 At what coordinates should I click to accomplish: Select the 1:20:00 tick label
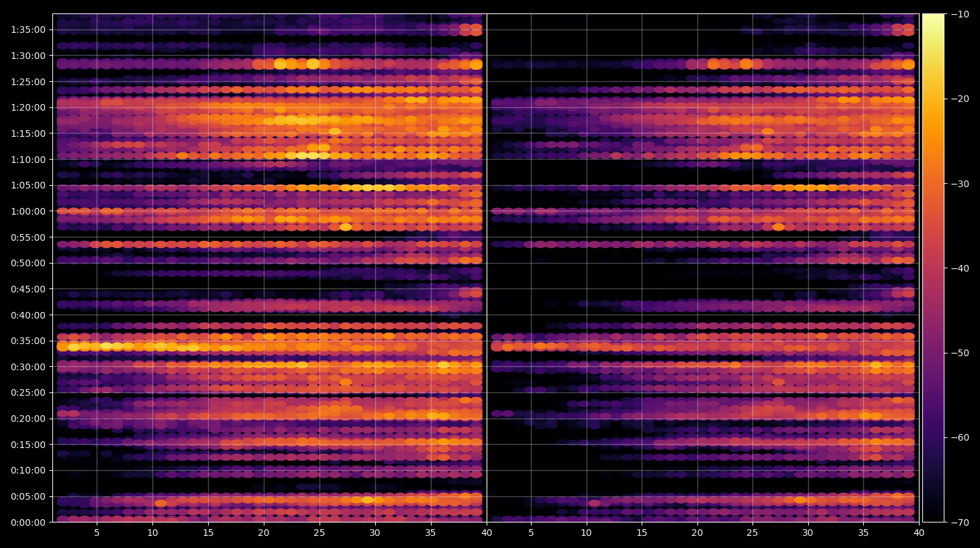(x=28, y=107)
